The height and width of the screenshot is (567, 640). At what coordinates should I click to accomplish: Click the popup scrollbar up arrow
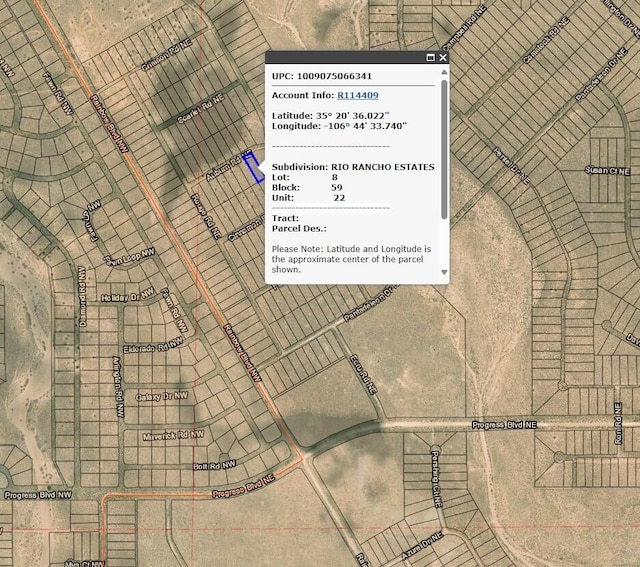click(444, 72)
